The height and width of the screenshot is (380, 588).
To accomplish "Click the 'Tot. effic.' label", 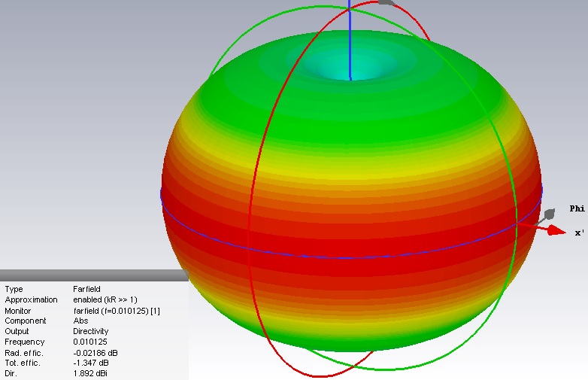I will click(22, 363).
